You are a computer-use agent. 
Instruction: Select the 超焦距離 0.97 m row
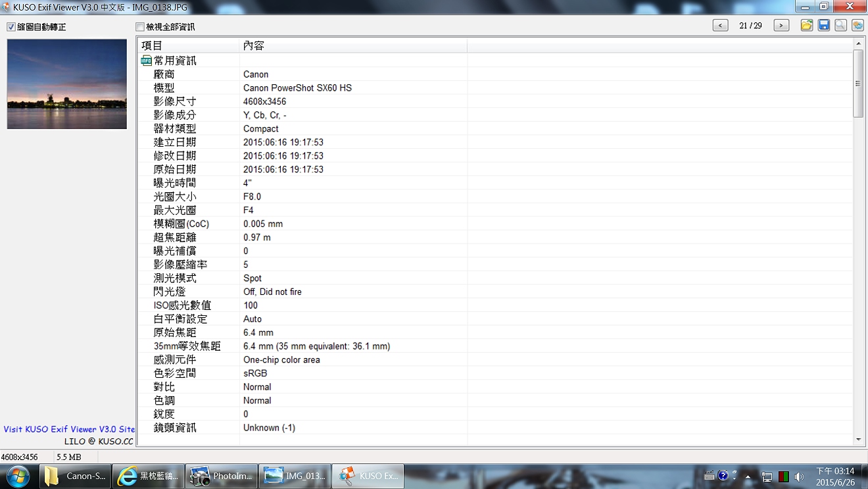click(x=495, y=237)
